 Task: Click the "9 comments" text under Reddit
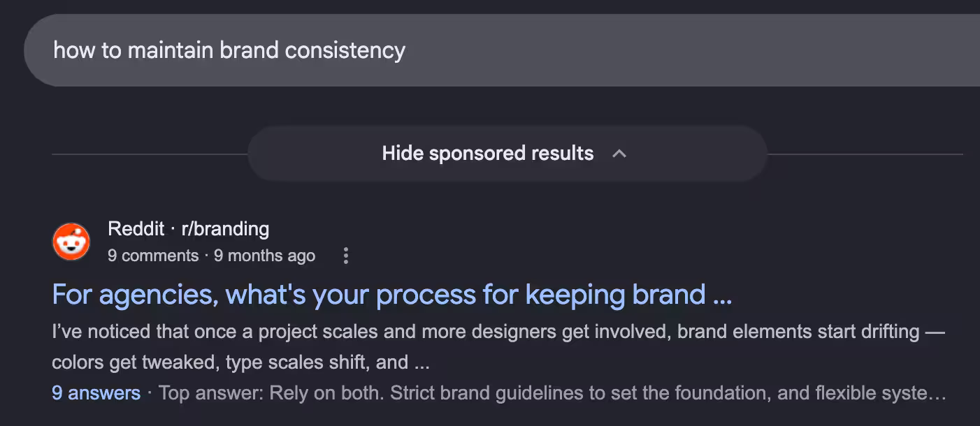[153, 256]
